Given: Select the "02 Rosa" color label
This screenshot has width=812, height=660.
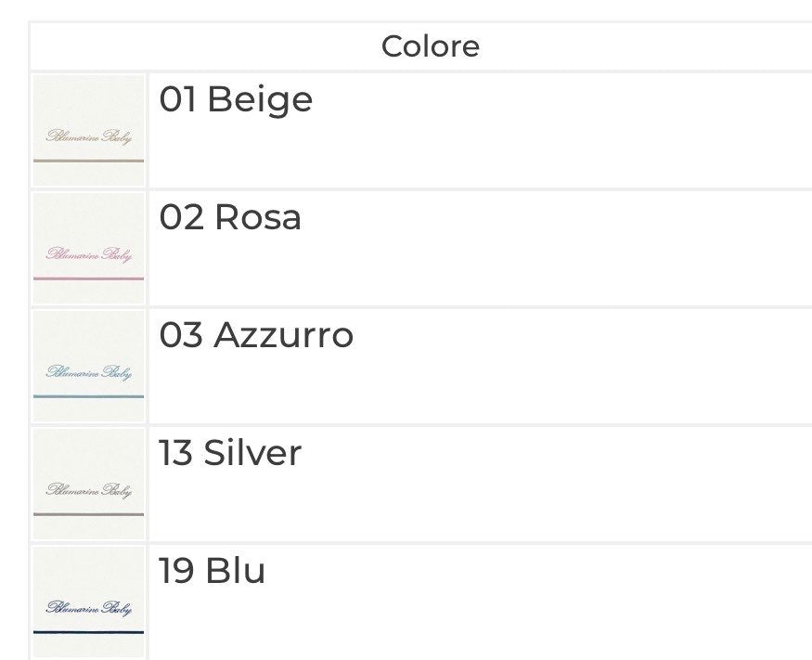Looking at the screenshot, I should [230, 217].
